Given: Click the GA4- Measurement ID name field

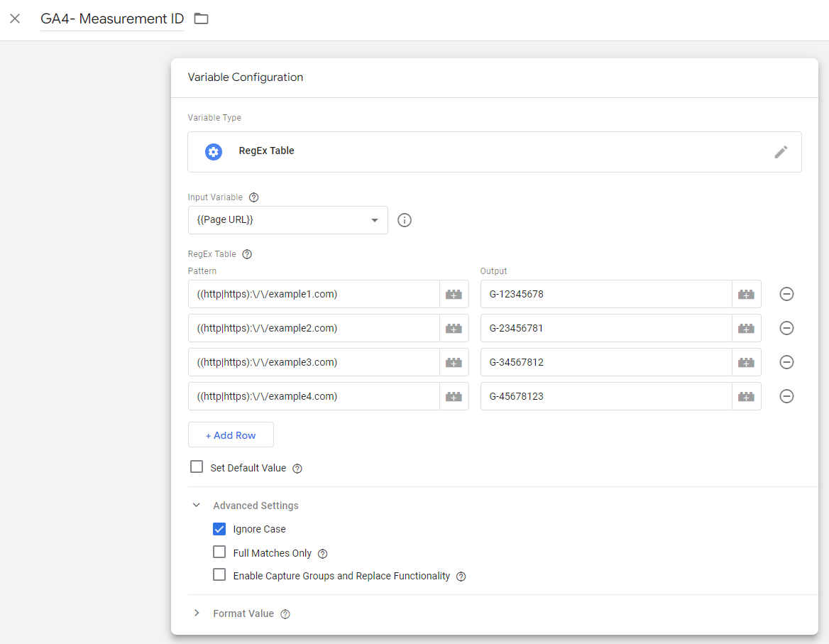Looking at the screenshot, I should coord(112,19).
